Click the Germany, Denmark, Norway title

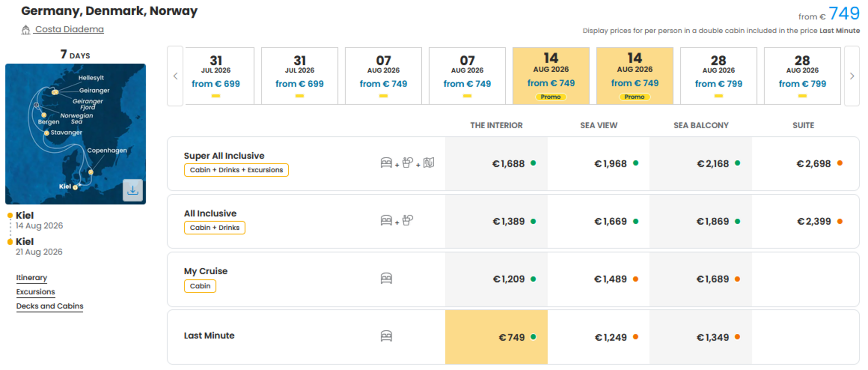[109, 11]
